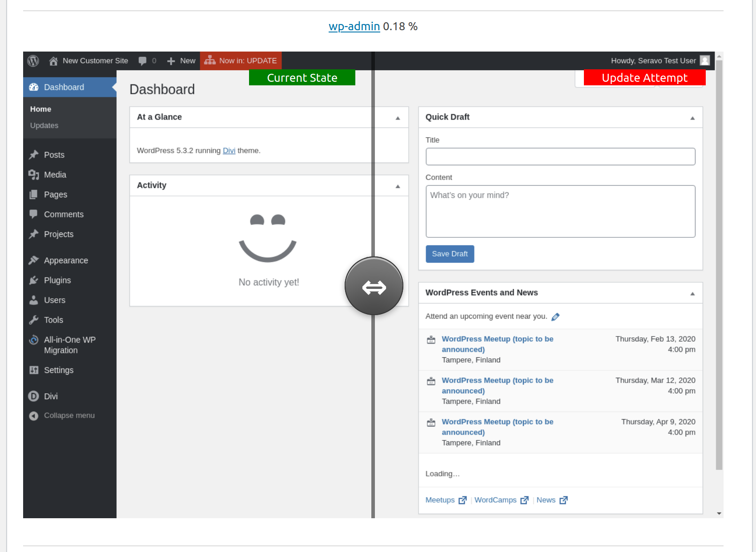Click the What's on your mind content box
The width and height of the screenshot is (756, 552).
tap(560, 212)
